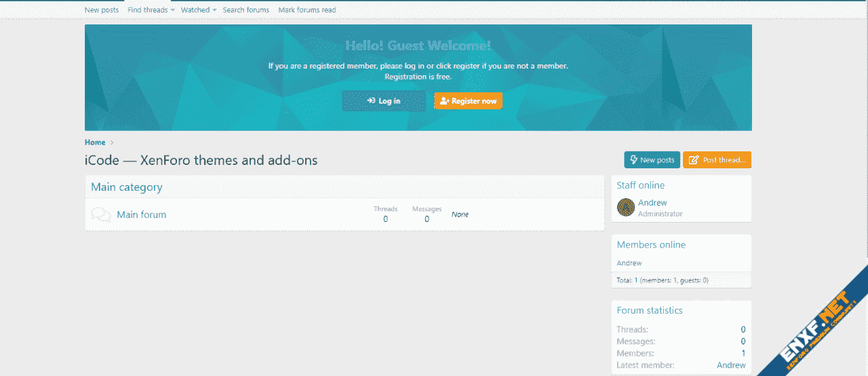Click the Main forum speech bubble icon

pyautogui.click(x=101, y=214)
